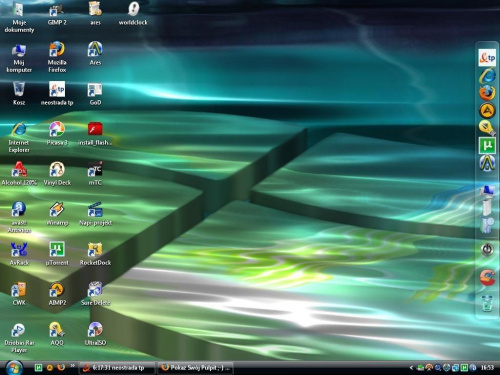This screenshot has height=375, width=500.
Task: Launch the orange AIMP icon in the dock
Action: 487,111
